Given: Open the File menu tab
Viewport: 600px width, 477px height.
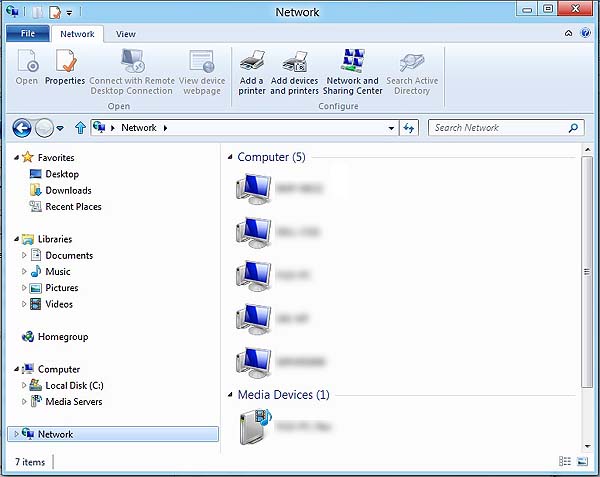Looking at the screenshot, I should tap(27, 34).
